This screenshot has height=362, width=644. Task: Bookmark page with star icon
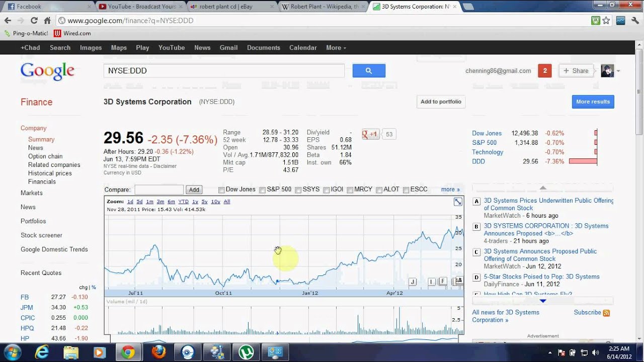[x=606, y=21]
